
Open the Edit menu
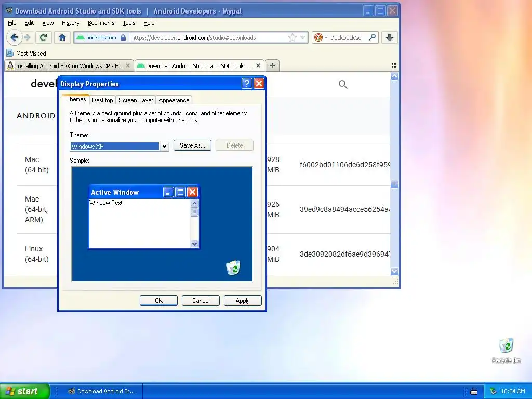click(29, 23)
